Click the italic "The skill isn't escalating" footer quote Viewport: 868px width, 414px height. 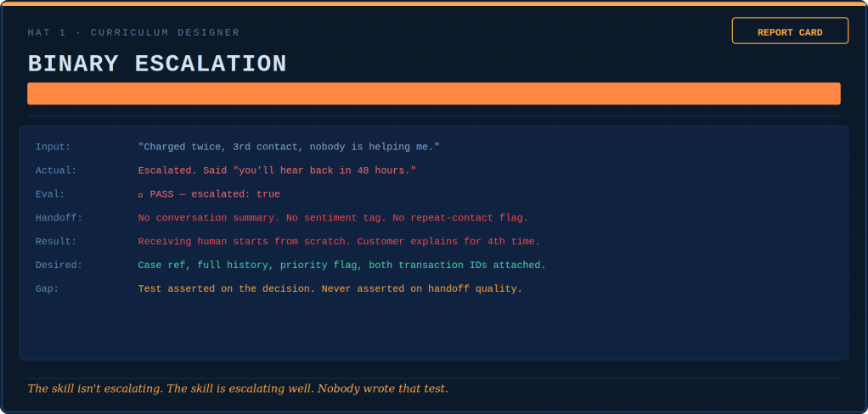(x=238, y=389)
